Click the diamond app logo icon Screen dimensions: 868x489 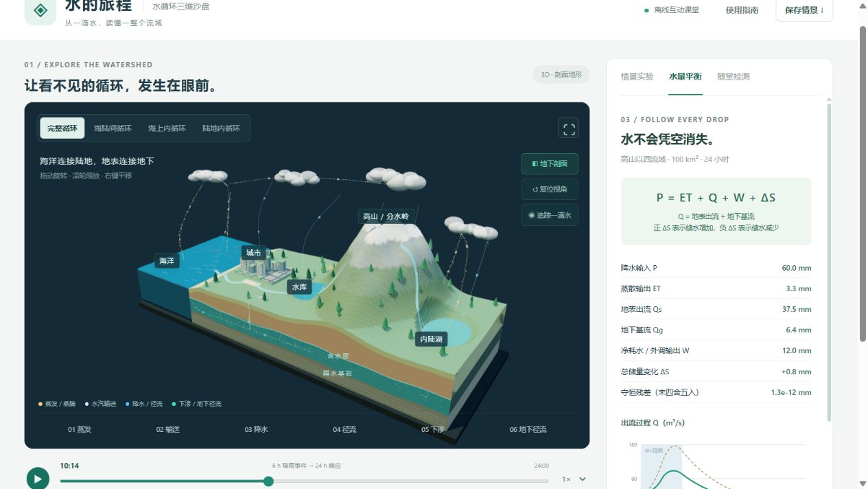40,10
